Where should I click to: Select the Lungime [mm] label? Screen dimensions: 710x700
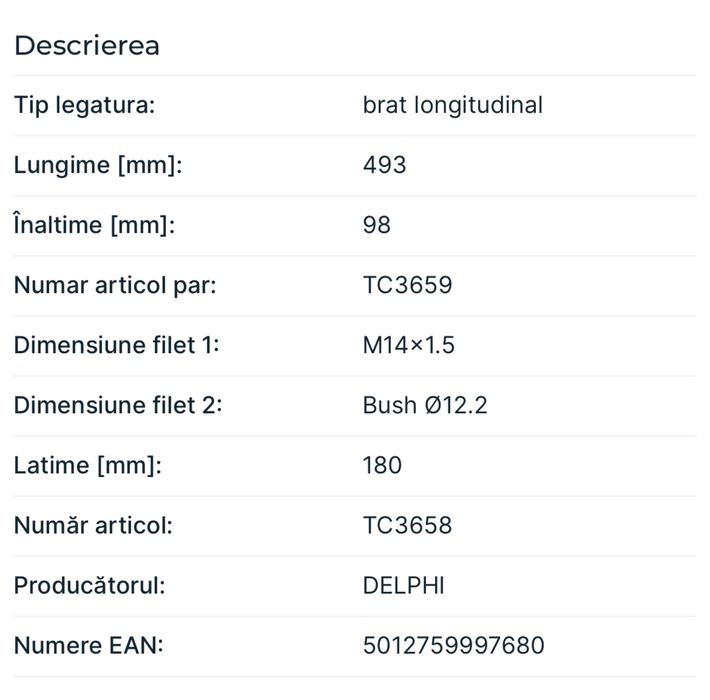(98, 165)
